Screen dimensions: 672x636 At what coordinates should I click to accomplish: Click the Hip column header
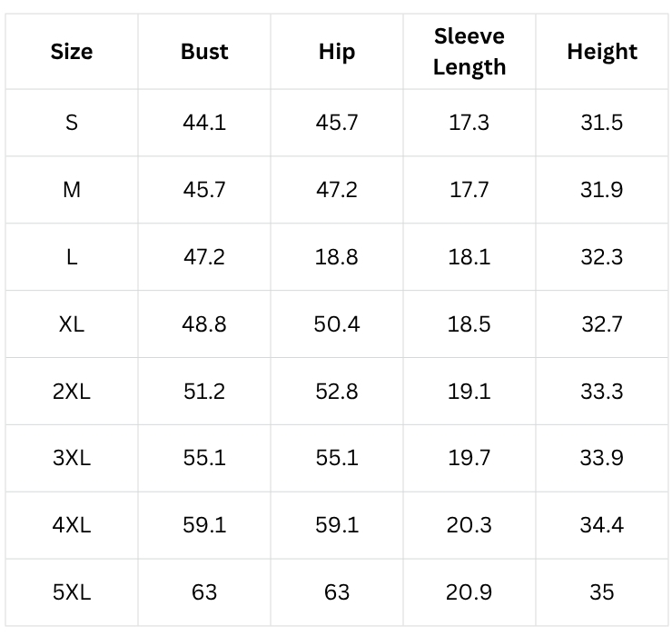[x=337, y=52]
